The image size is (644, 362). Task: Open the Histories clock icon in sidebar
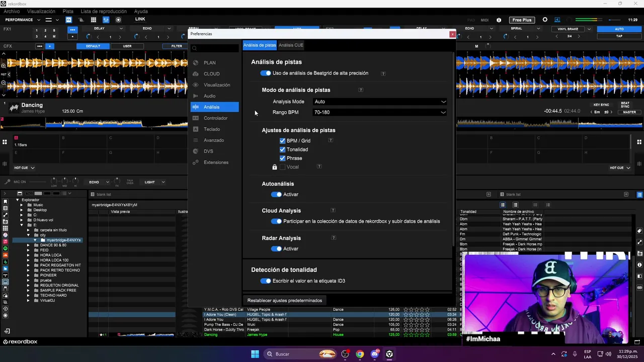(6, 309)
